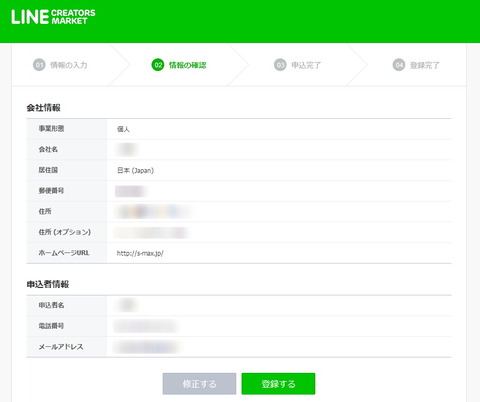Click the メールアドレス row label
Viewport: 480px width, 402px height.
tap(61, 347)
